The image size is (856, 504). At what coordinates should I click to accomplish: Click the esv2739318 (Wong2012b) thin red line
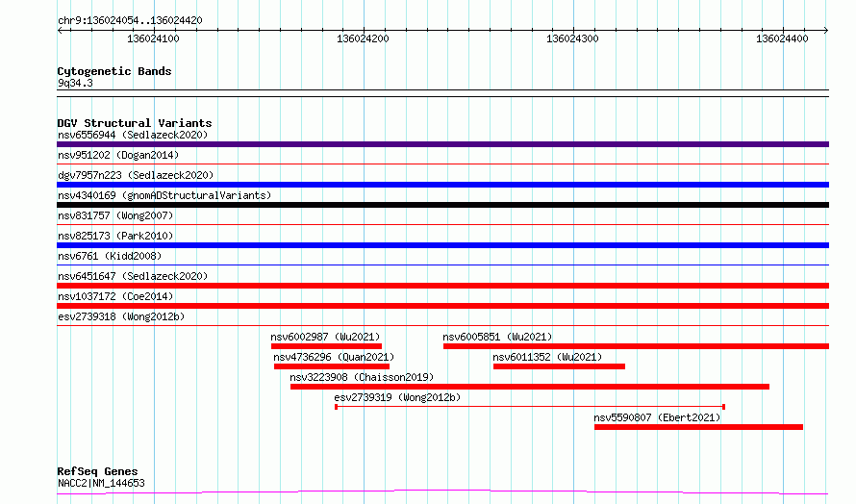442,325
